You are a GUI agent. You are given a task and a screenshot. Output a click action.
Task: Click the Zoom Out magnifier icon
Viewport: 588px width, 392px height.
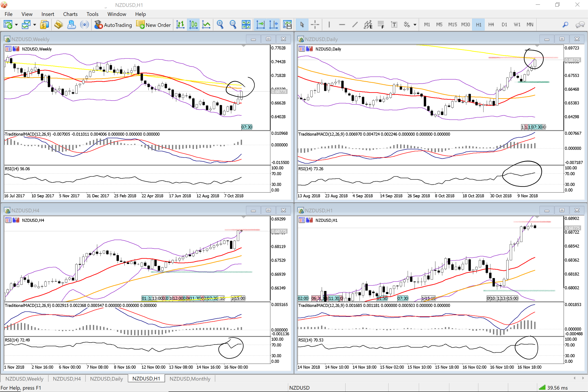coord(233,25)
